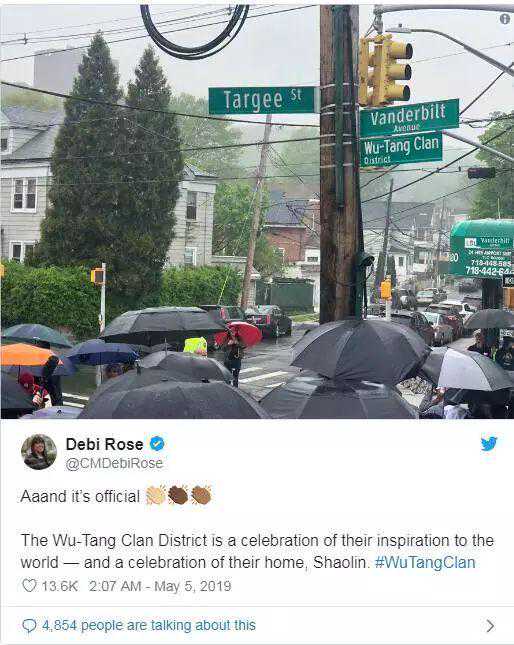Open the Wu-Tang Clan District street photo

click(257, 211)
